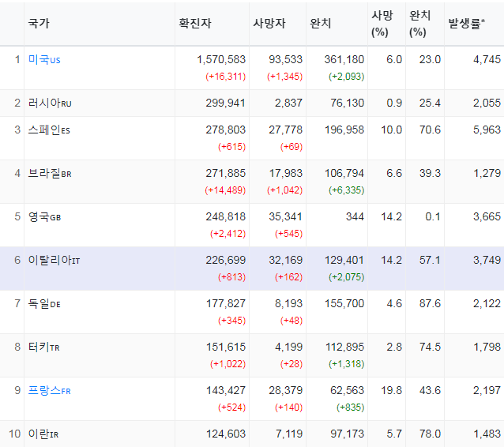Viewport: 504px width, 447px height.
Task: Select the 독일 DE row
Action: (252, 312)
